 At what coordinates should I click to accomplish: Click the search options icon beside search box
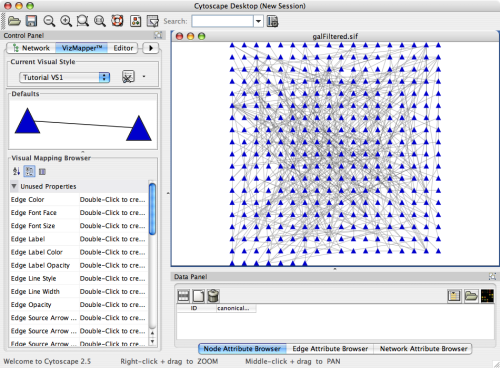click(273, 21)
